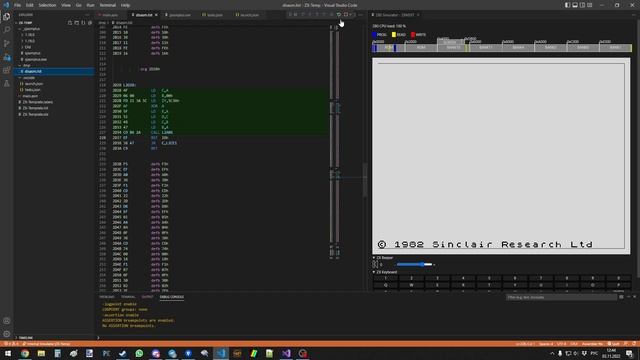Expand the 1.19.0 folder

tap(29, 41)
